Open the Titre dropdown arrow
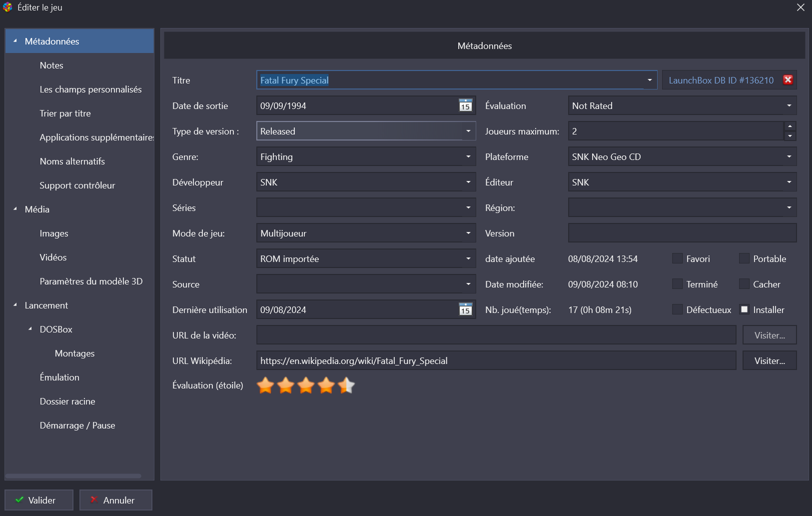The width and height of the screenshot is (812, 516). point(650,80)
